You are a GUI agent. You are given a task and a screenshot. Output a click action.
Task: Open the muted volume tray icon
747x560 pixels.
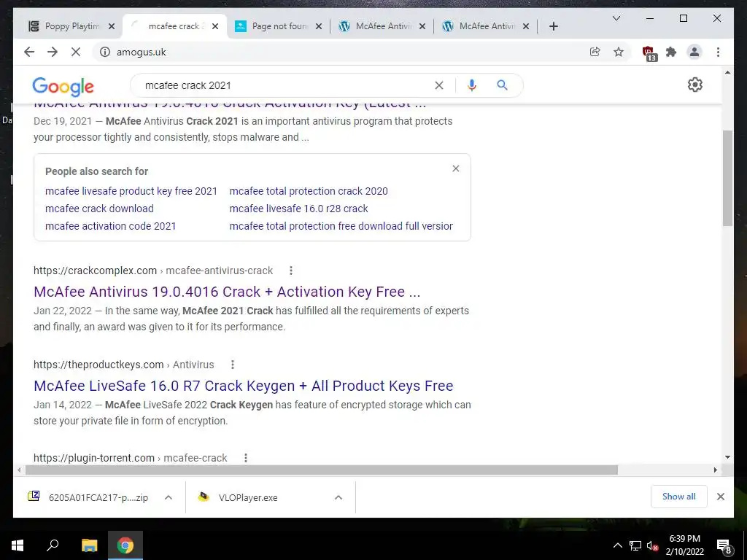pos(652,546)
